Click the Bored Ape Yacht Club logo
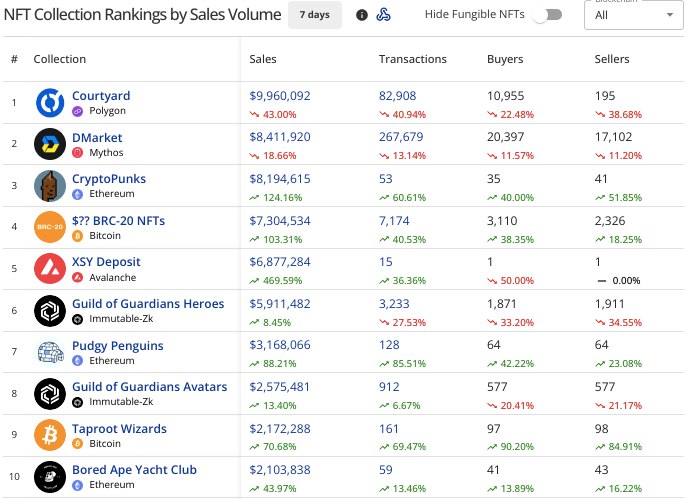 (x=50, y=477)
